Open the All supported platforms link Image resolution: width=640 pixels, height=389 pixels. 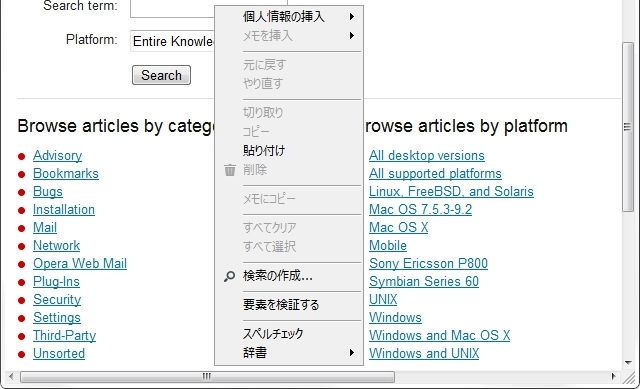[435, 173]
